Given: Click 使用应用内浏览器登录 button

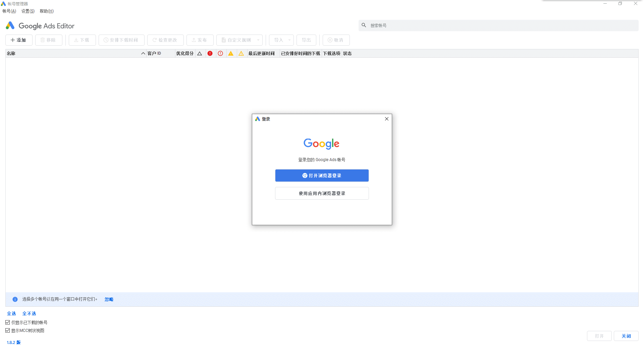Looking at the screenshot, I should click(322, 193).
